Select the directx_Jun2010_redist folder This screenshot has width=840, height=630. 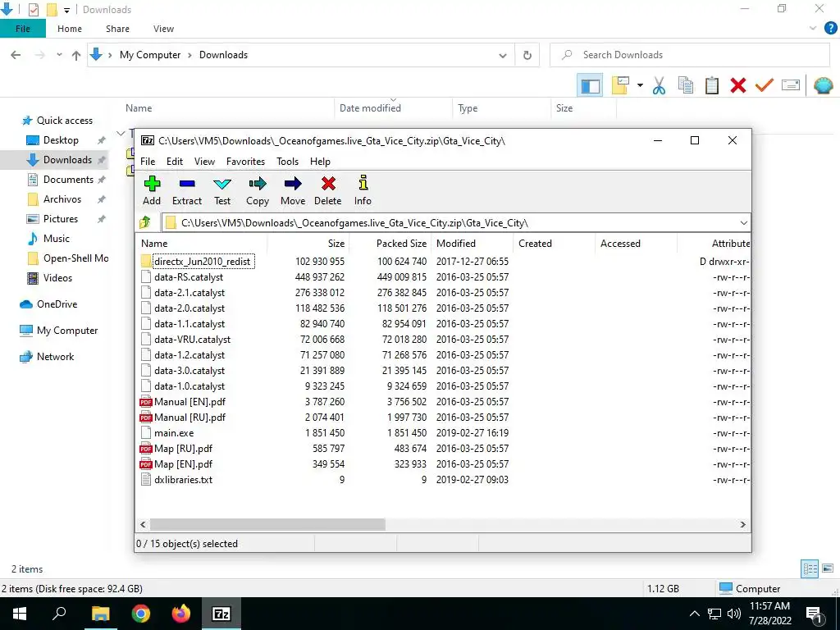click(202, 262)
